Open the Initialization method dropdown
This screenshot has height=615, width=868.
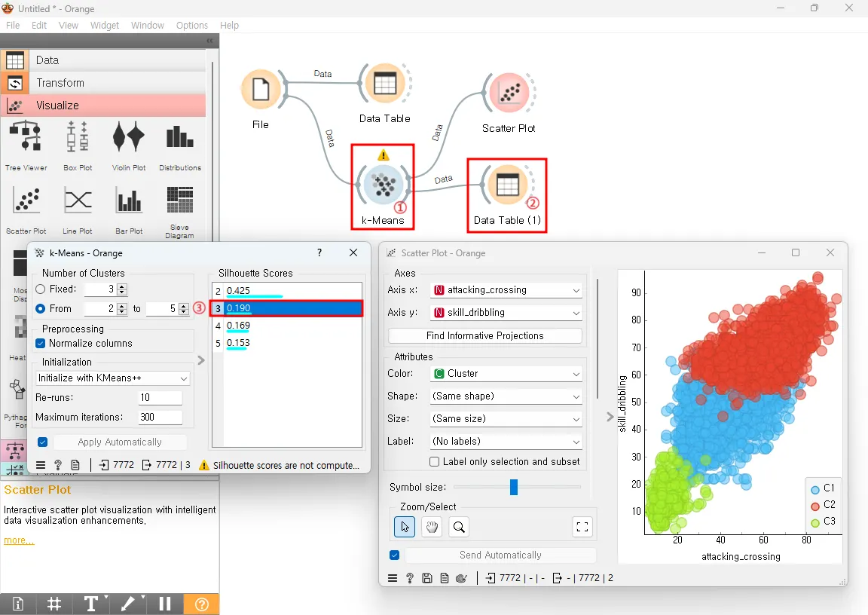(113, 378)
